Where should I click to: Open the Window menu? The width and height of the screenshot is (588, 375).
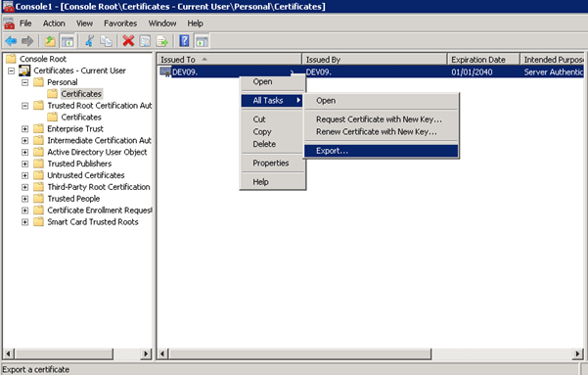[162, 23]
